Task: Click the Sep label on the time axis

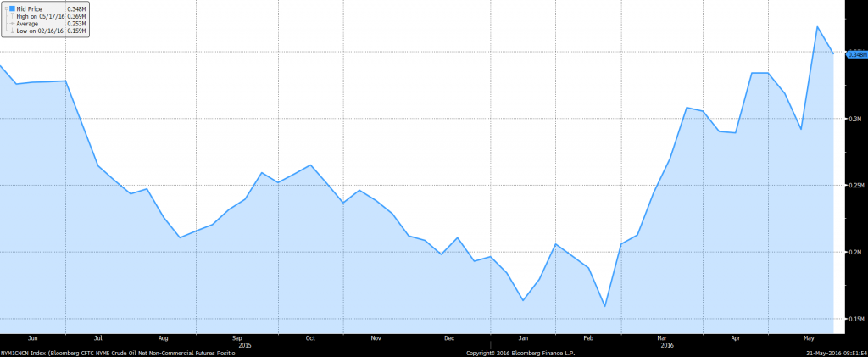Action: coord(237,337)
